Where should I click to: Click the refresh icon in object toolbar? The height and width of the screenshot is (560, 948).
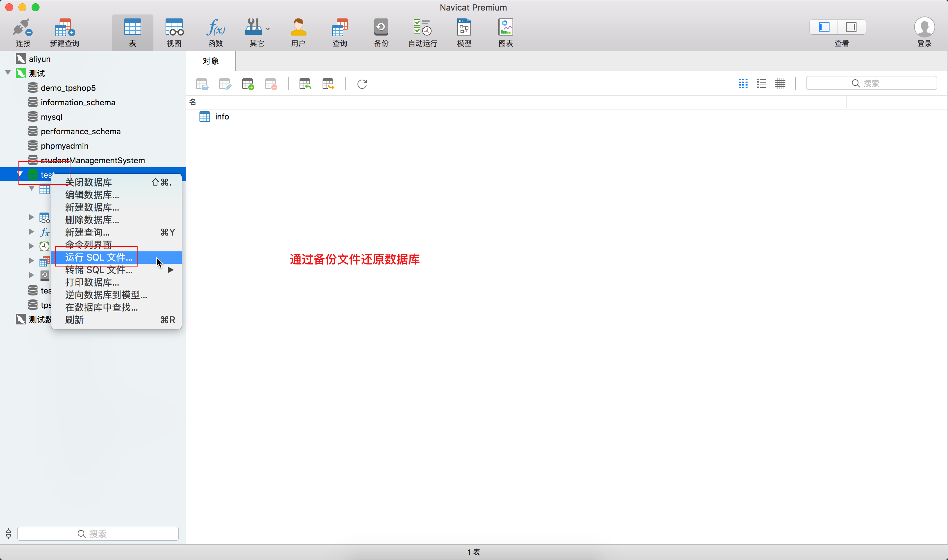pos(362,84)
